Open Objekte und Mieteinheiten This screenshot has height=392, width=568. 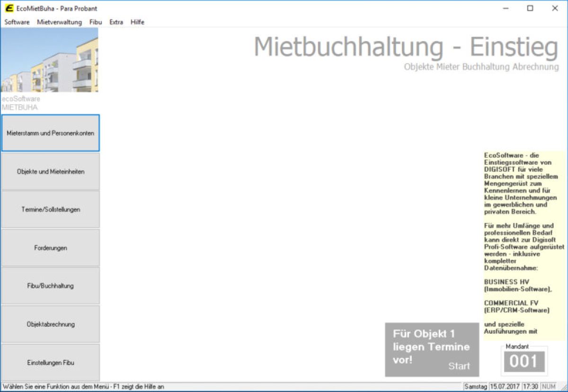click(x=50, y=171)
